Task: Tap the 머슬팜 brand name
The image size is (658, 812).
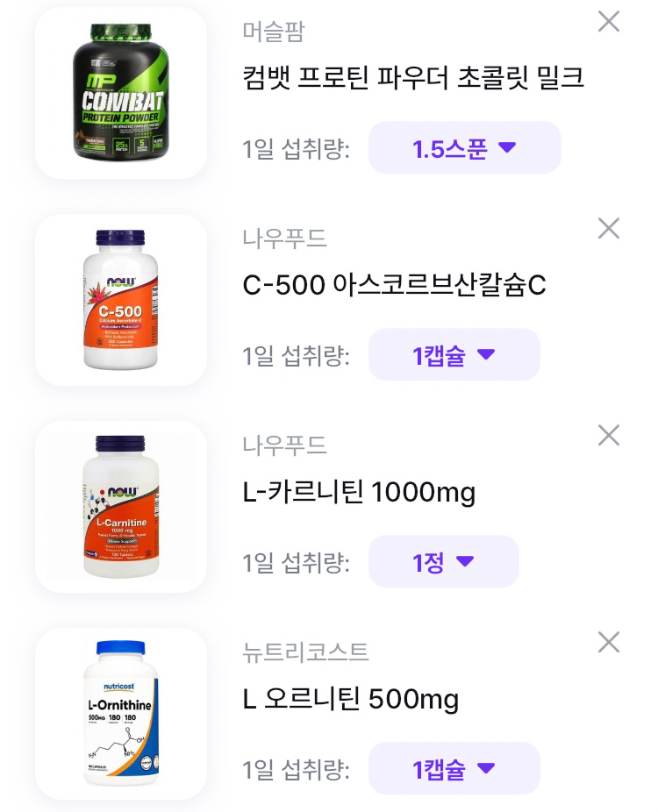Action: [274, 32]
